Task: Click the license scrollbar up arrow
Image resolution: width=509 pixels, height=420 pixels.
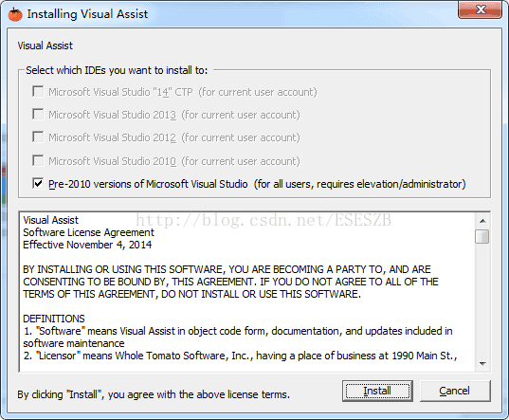Action: pos(482,221)
